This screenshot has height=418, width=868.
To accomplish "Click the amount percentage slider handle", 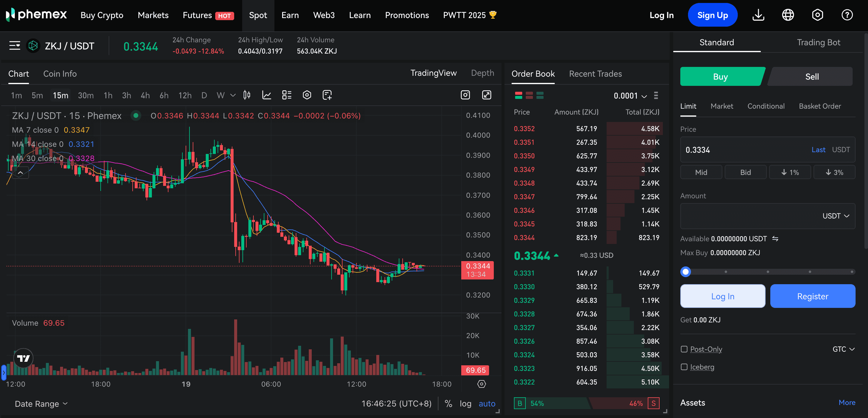I will click(685, 271).
